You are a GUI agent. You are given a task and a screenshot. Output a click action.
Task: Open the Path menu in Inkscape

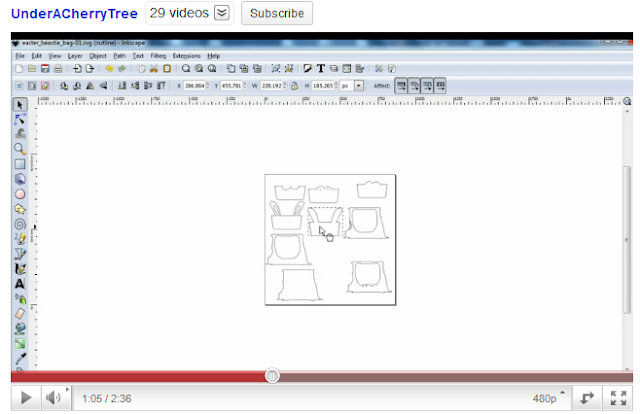point(119,56)
